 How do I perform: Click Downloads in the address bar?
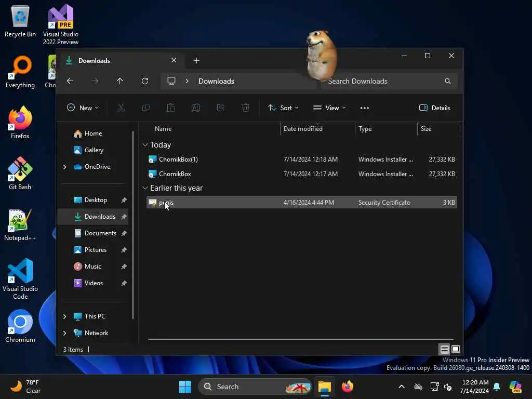[216, 81]
